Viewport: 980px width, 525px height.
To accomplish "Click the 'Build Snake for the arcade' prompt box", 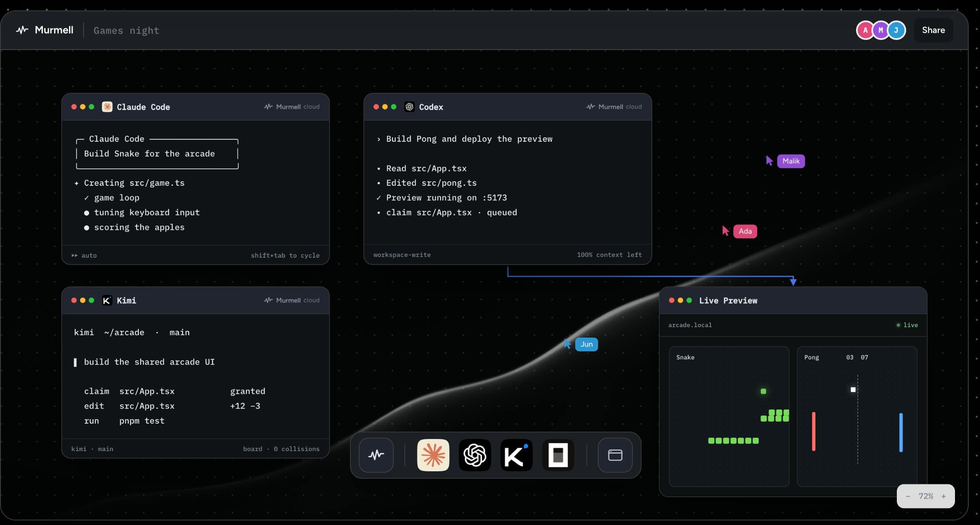I will [x=157, y=153].
